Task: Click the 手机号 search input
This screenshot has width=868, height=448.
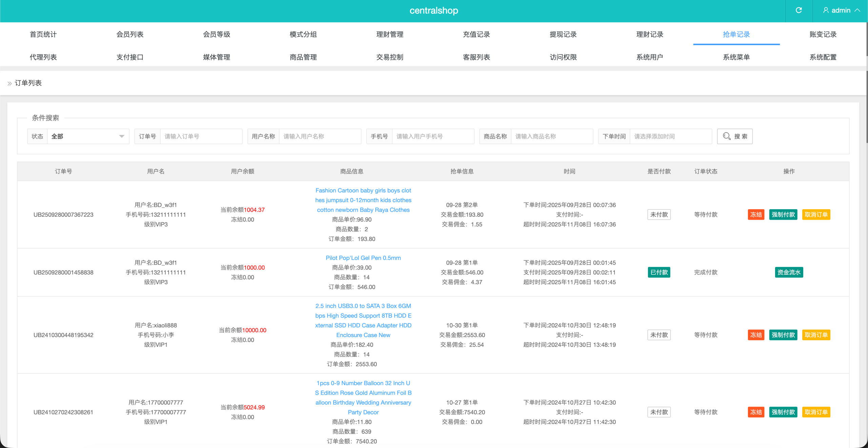Action: pyautogui.click(x=433, y=136)
